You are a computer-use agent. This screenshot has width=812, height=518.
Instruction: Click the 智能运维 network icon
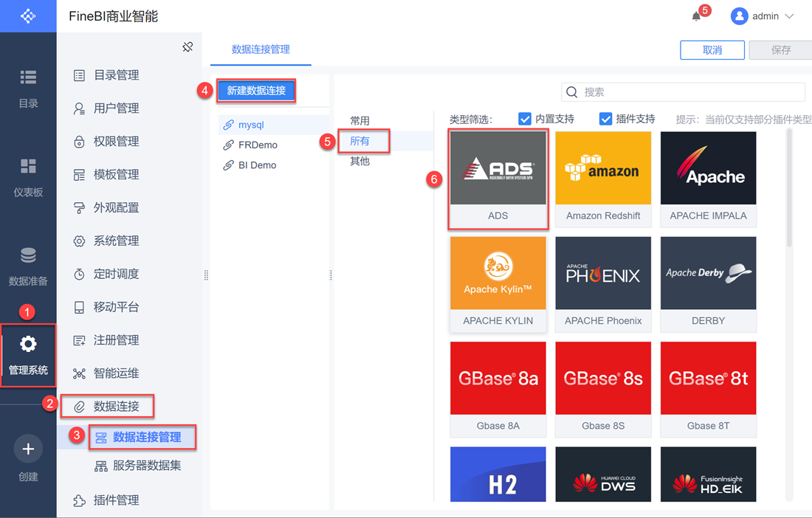pyautogui.click(x=79, y=373)
